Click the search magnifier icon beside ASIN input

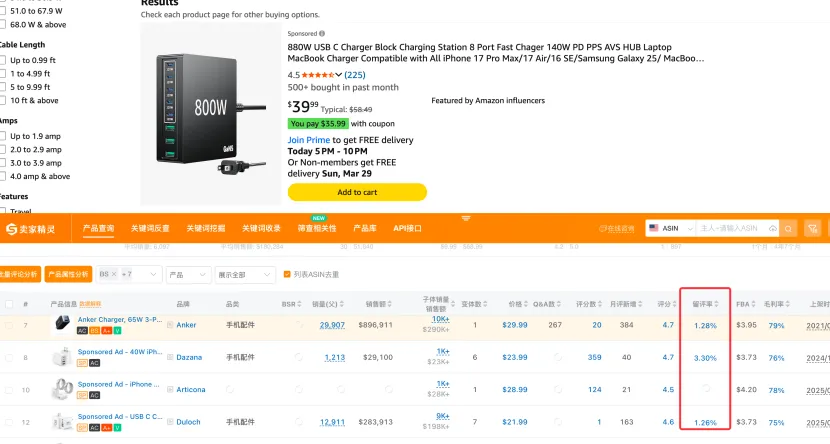pyautogui.click(x=789, y=229)
